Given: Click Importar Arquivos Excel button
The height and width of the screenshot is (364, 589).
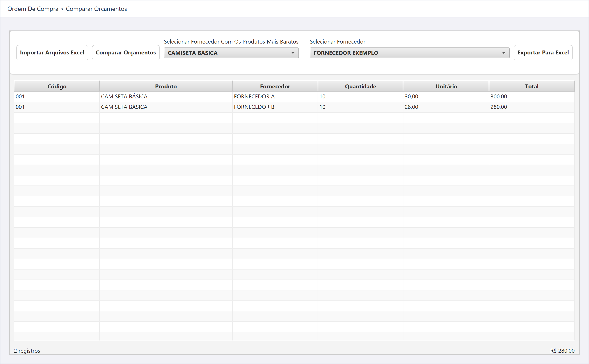Looking at the screenshot, I should pos(52,52).
